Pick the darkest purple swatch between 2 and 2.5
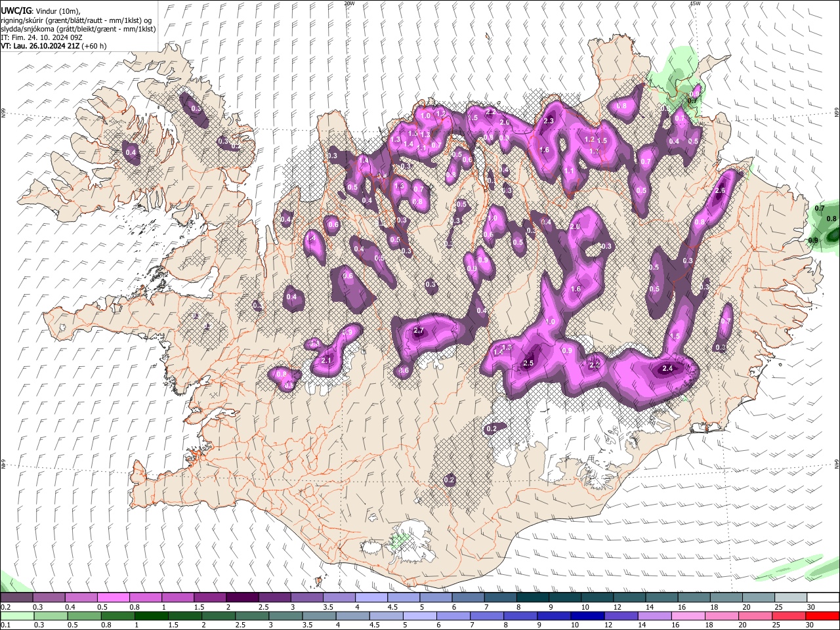Image resolution: width=840 pixels, height=630 pixels. coord(242,598)
